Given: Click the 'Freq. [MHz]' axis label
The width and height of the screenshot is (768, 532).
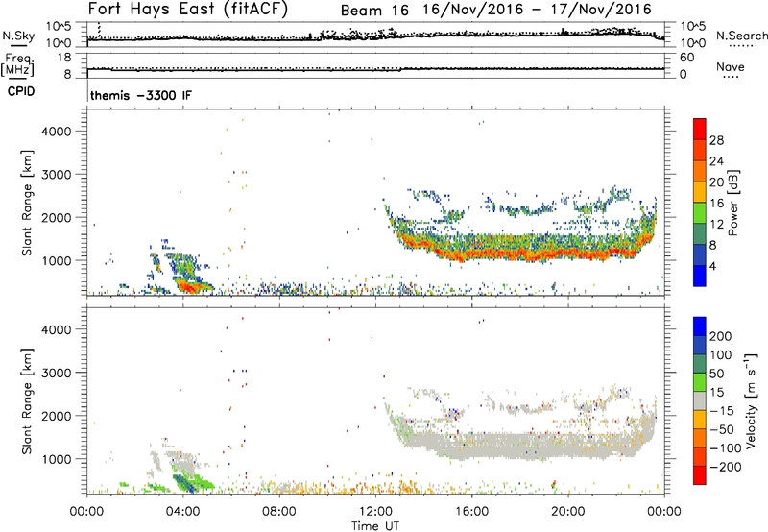Looking at the screenshot, I should point(17,65).
